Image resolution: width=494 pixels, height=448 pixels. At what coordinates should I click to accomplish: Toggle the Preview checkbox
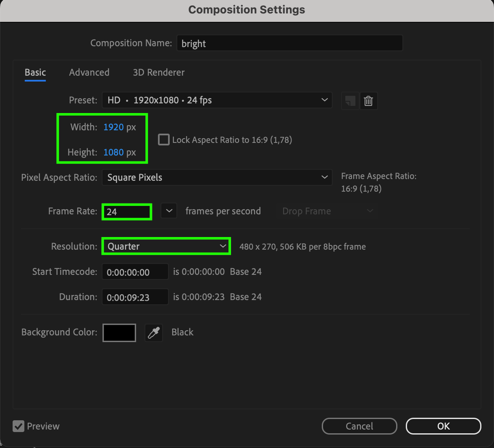[x=18, y=426]
